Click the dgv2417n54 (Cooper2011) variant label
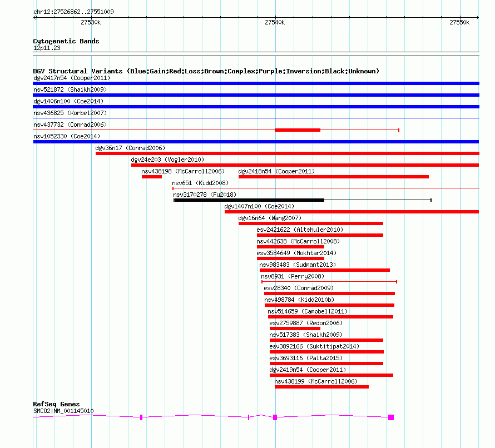The image size is (495, 448). click(x=72, y=78)
